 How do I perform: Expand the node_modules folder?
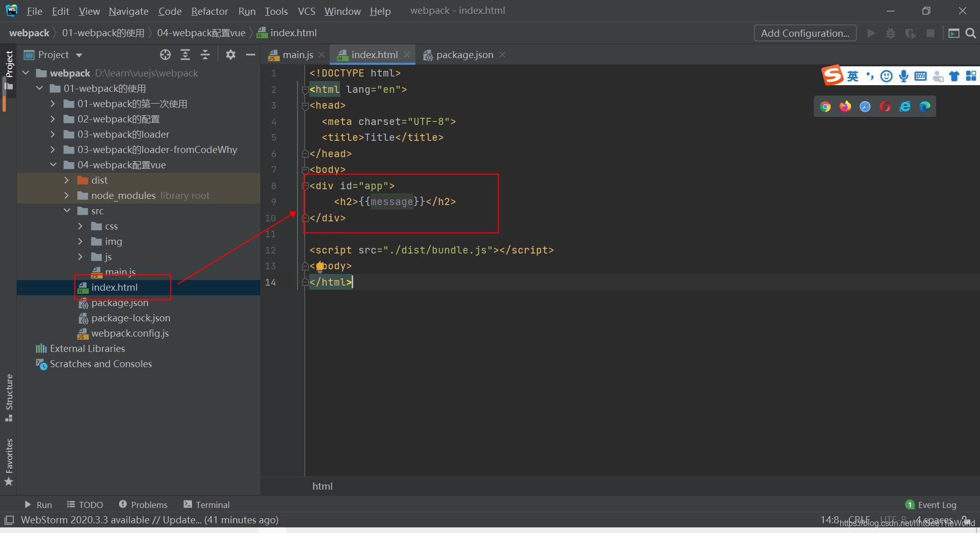[x=67, y=195]
